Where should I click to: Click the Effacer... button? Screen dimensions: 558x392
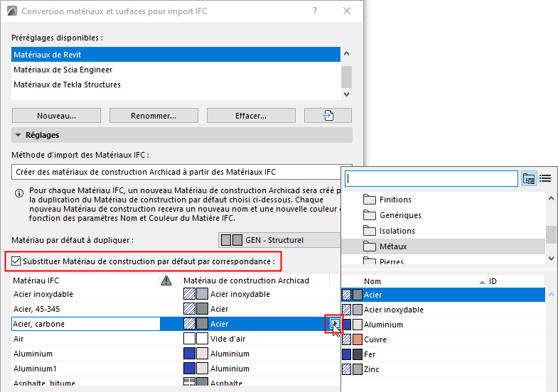point(251,116)
